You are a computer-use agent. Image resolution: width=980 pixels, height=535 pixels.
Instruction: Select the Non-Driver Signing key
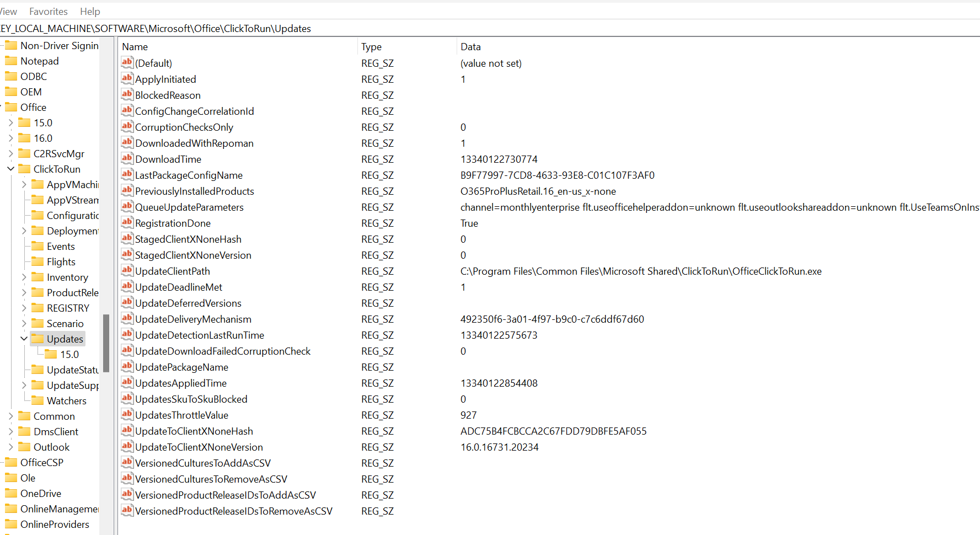pyautogui.click(x=60, y=45)
